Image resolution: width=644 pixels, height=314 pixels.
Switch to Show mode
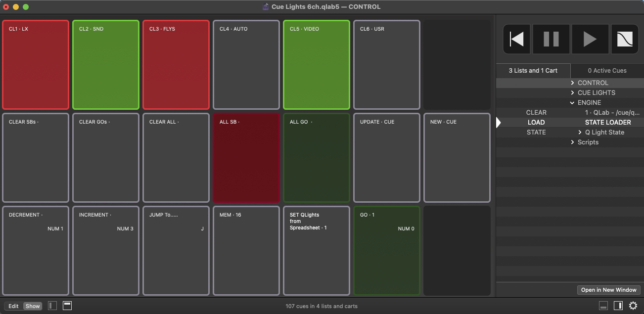33,306
